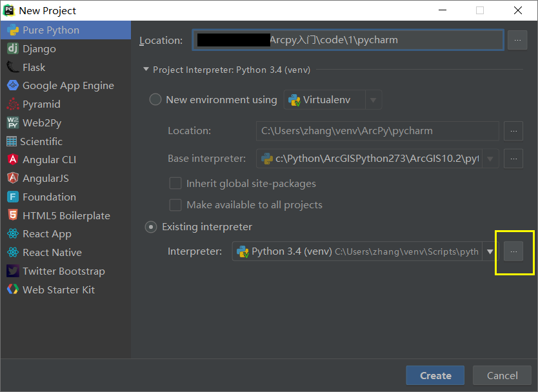Browse for project Location folder

(x=517, y=40)
